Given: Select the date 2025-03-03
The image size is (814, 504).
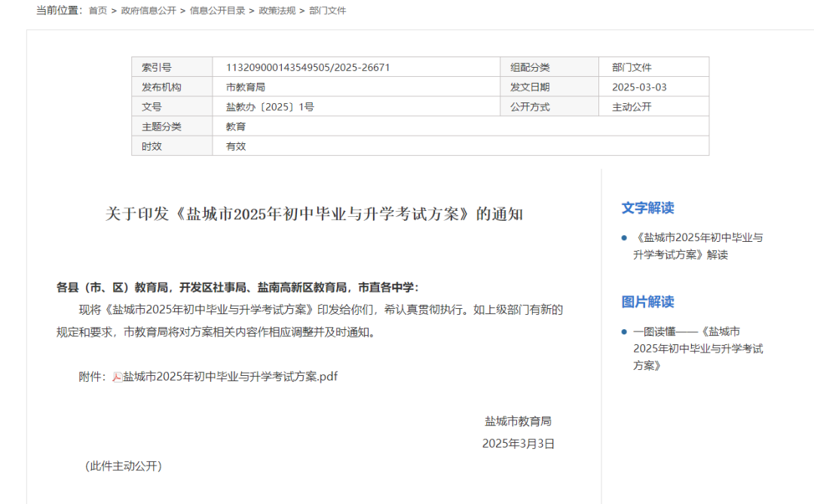Looking at the screenshot, I should tap(639, 87).
